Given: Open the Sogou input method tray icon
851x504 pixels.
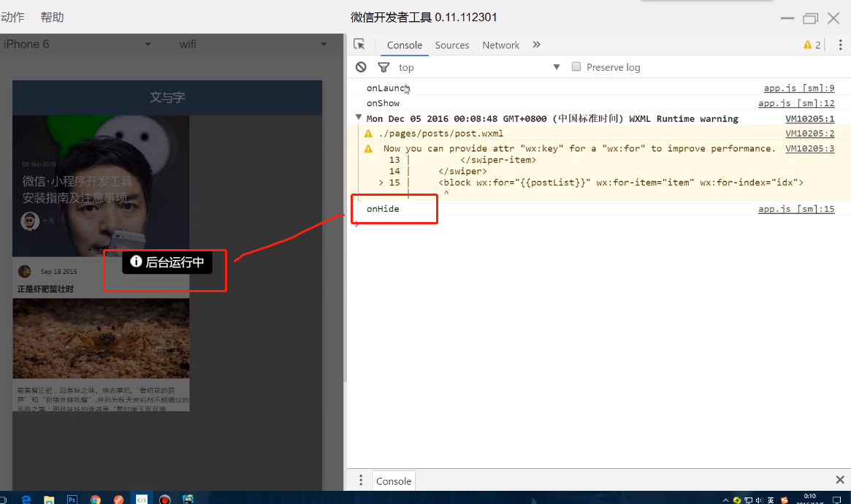Looking at the screenshot, I should [784, 500].
